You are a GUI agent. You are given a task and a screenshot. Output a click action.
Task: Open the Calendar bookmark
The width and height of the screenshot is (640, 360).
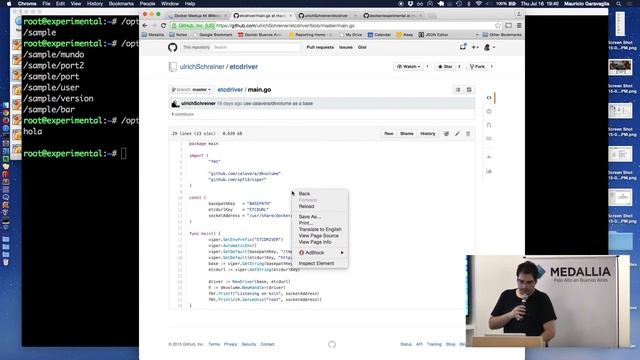coord(379,35)
